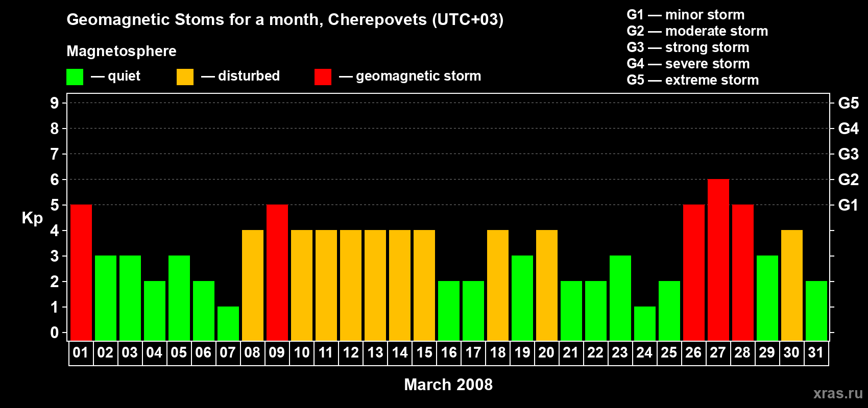868x408 pixels.
Task: Click the red bar for March 01
Action: click(81, 272)
